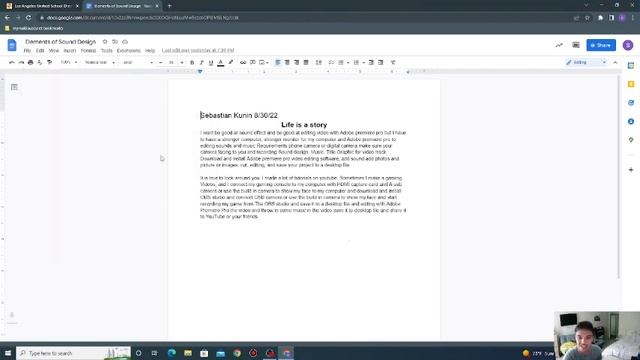Redo the last action
This screenshot has width=640, height=360.
pos(21,62)
